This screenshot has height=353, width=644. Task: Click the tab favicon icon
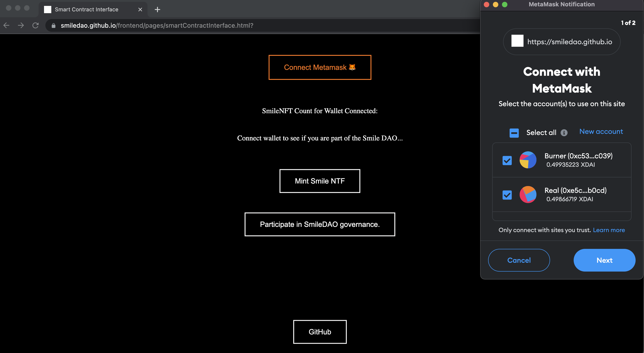click(47, 10)
